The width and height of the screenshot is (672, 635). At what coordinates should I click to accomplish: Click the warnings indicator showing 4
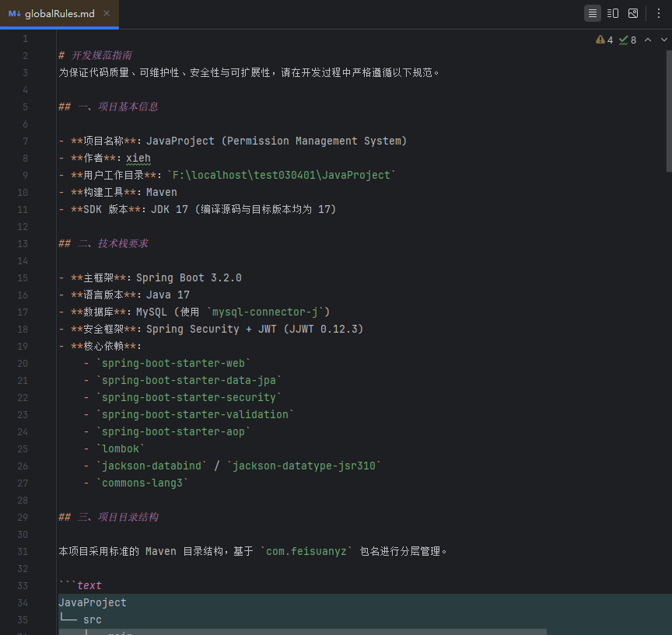[604, 40]
